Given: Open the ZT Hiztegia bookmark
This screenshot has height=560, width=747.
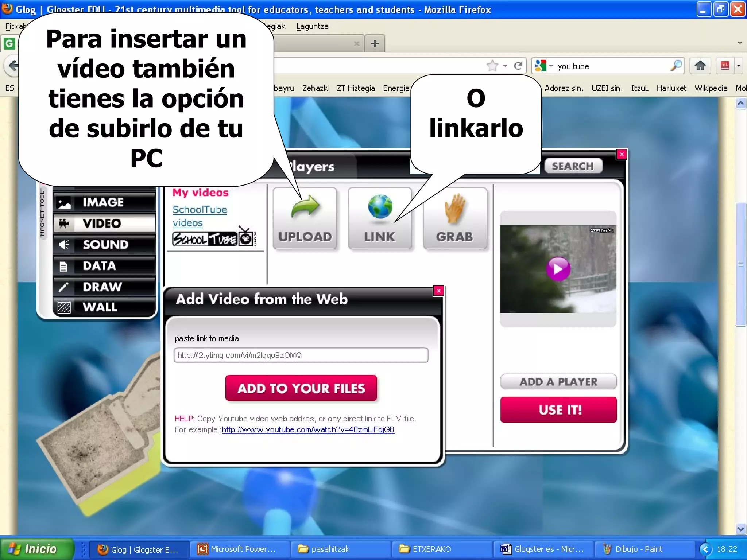Looking at the screenshot, I should click(356, 88).
